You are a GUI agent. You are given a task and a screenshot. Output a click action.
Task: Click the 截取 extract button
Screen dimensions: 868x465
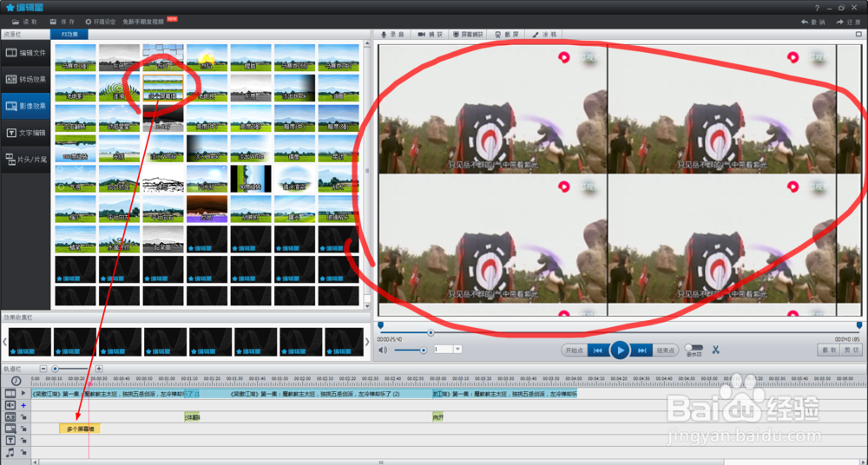[828, 350]
